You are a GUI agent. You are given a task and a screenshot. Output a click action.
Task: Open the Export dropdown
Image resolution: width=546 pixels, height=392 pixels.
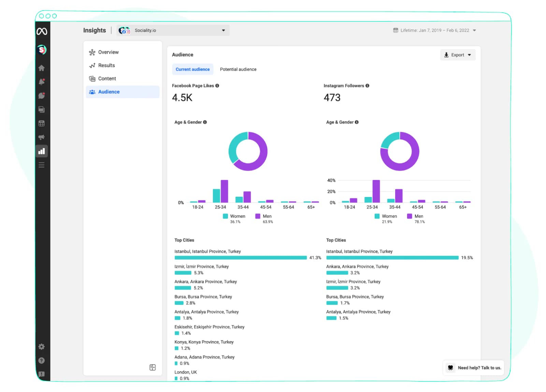458,55
